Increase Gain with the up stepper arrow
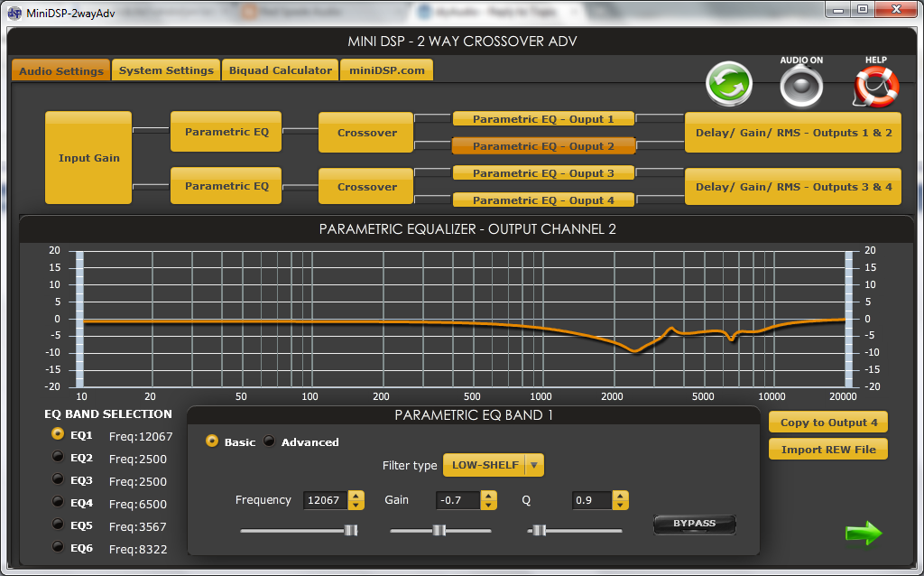This screenshot has height=576, width=924. [488, 496]
